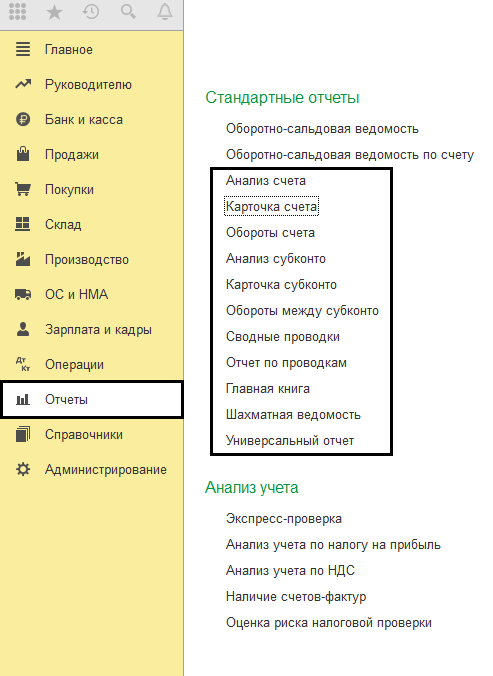Open search with the magnifier icon

point(128,12)
